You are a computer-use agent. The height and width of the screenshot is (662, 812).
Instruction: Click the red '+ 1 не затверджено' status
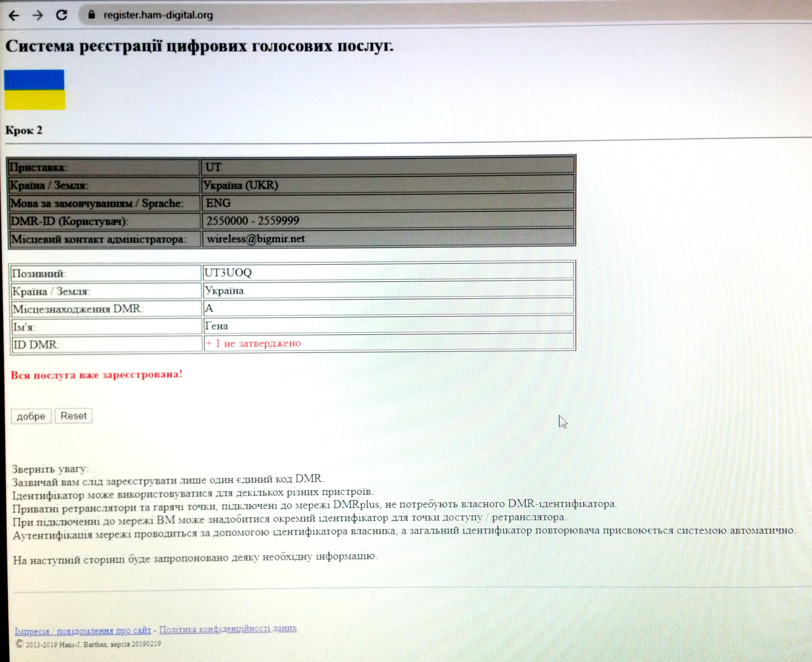pos(253,343)
